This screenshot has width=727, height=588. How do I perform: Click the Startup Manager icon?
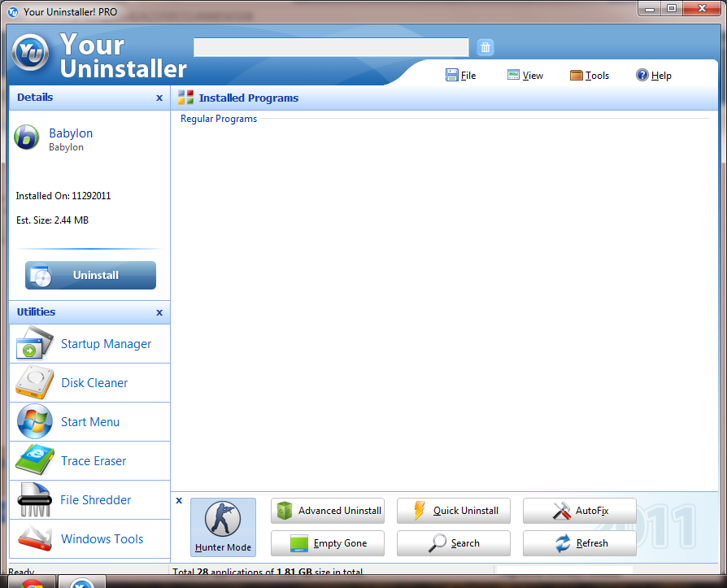click(35, 342)
